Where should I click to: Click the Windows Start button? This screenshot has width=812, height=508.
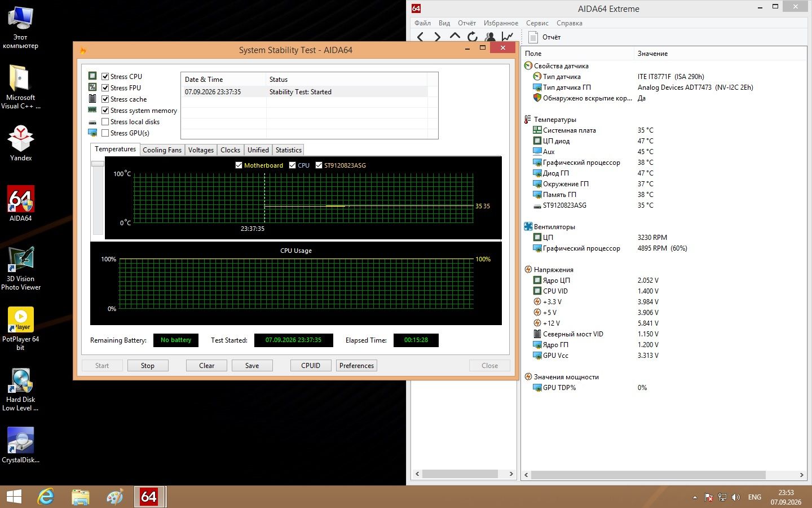tap(14, 497)
